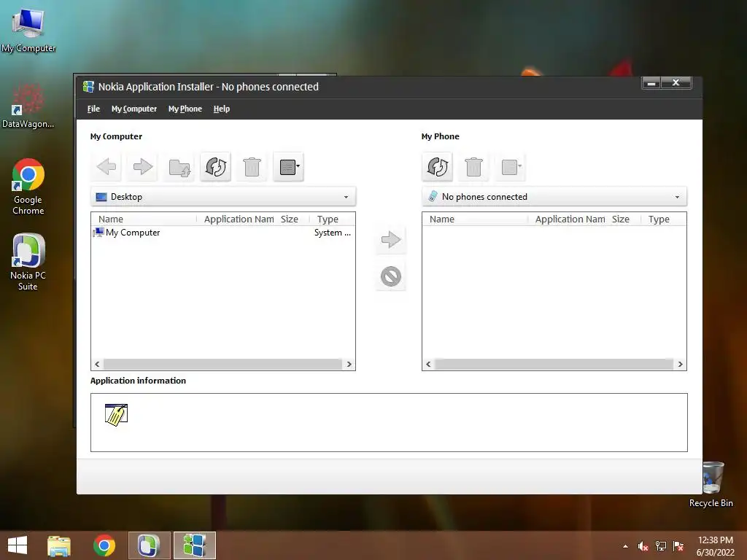Screen dimensions: 747x560
Task: Click the application information tag icon
Action: tap(116, 415)
